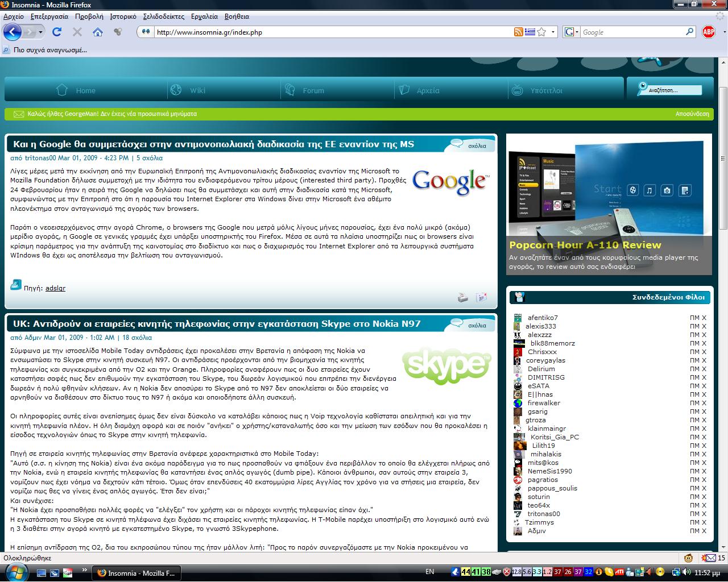728x582 pixels.
Task: Open the Βοήθεια menu
Action: click(x=237, y=16)
